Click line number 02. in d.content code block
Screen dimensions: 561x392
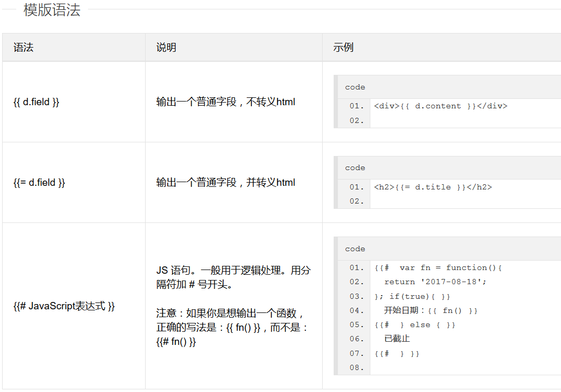tap(356, 121)
